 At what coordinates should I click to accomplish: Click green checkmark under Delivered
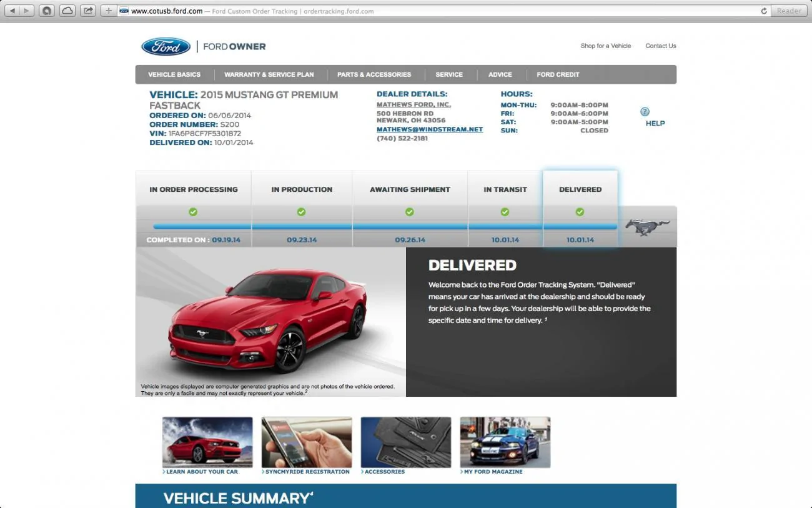point(580,212)
